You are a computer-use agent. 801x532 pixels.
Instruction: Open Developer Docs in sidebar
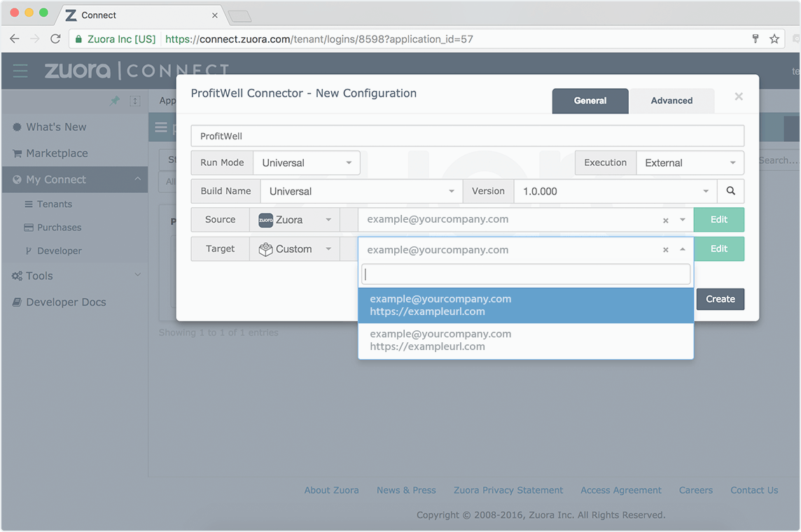(x=66, y=302)
